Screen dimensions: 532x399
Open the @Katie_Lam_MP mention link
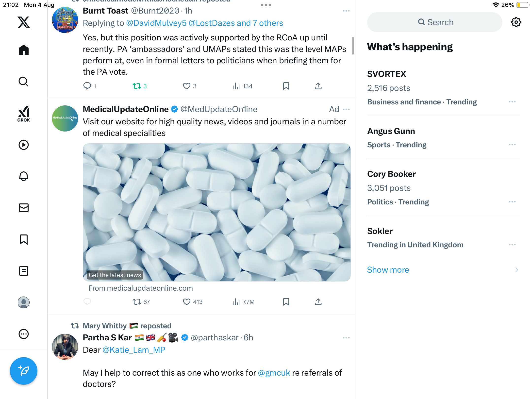click(x=134, y=350)
